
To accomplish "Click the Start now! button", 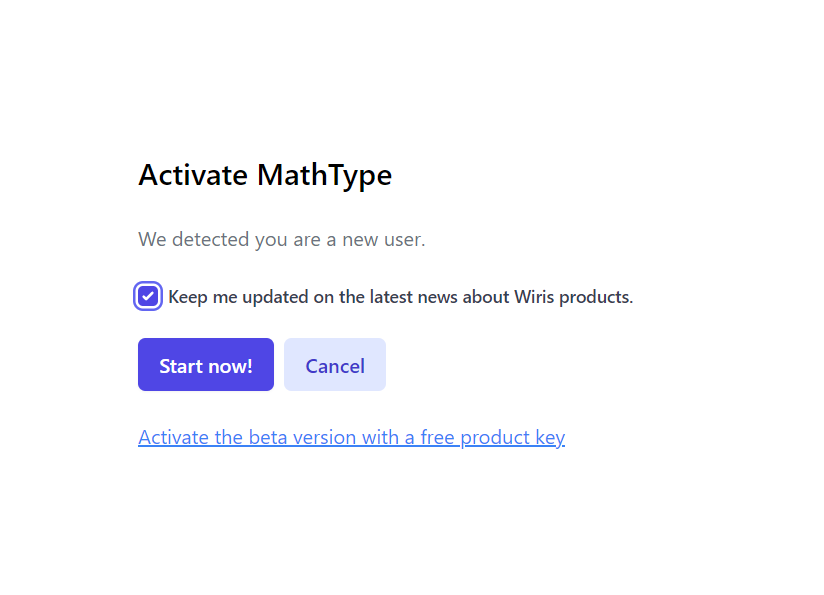I will (x=206, y=364).
